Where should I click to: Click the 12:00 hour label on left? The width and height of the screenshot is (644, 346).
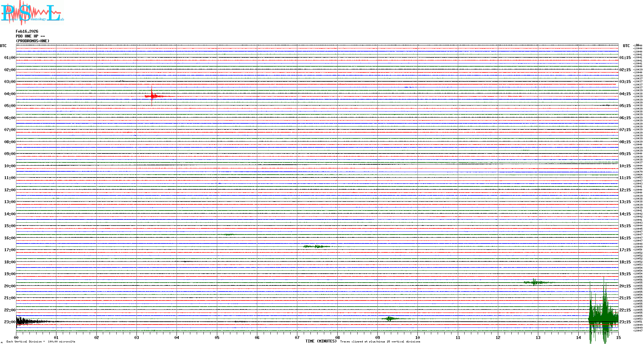point(10,190)
